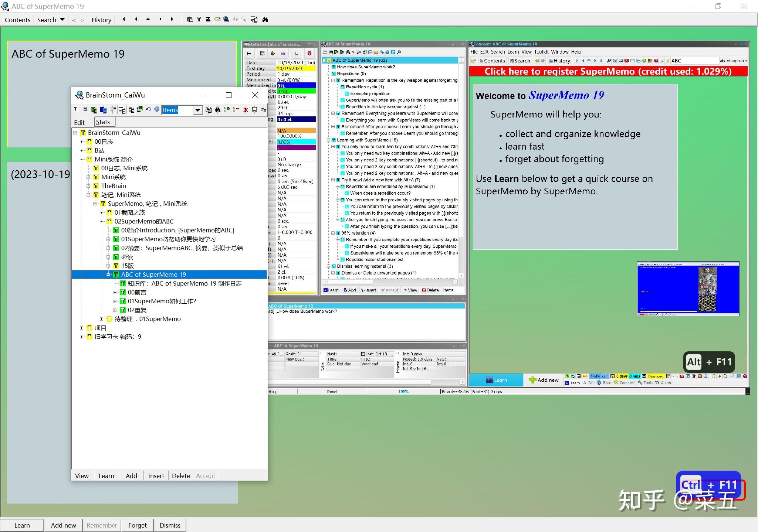The height and width of the screenshot is (532, 758).
Task: Click the undo arrow icon in BrainStorm toolbar
Action: [x=148, y=110]
